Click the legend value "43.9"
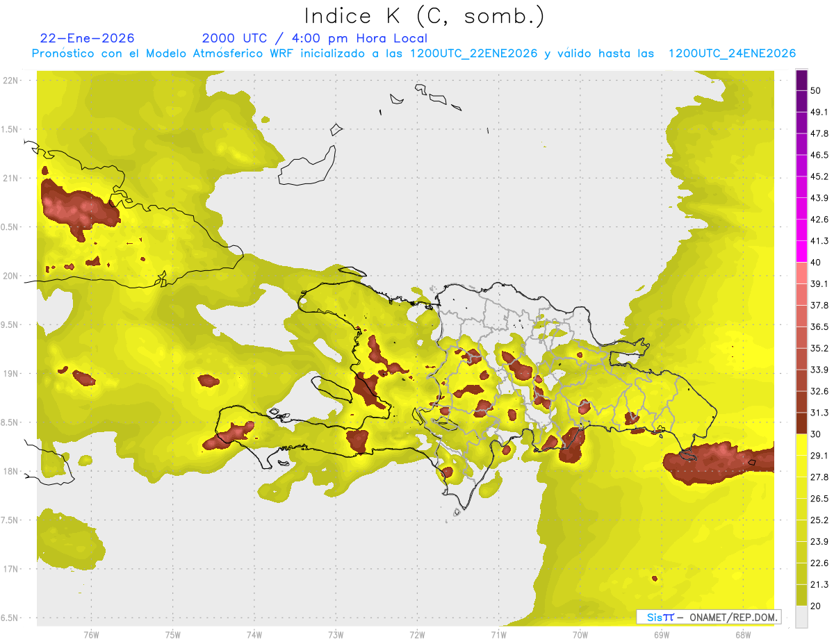This screenshot has height=644, width=834. point(819,198)
